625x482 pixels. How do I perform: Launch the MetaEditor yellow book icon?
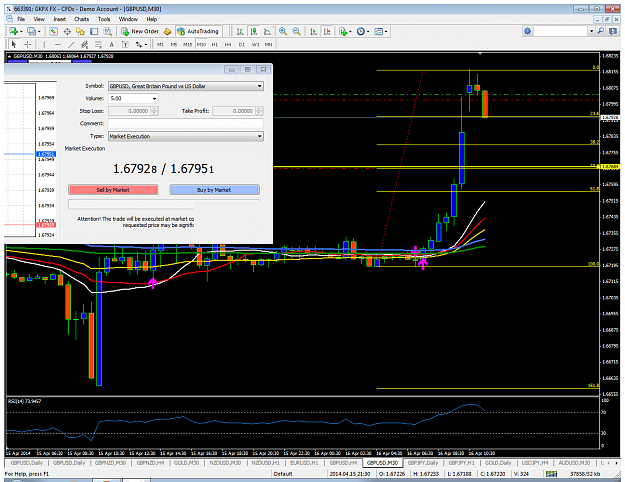pyautogui.click(x=168, y=31)
